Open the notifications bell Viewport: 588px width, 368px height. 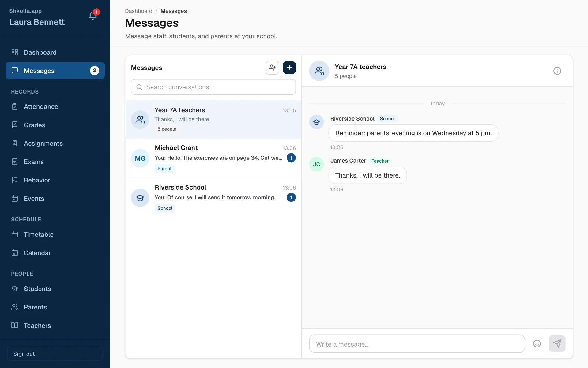point(93,15)
